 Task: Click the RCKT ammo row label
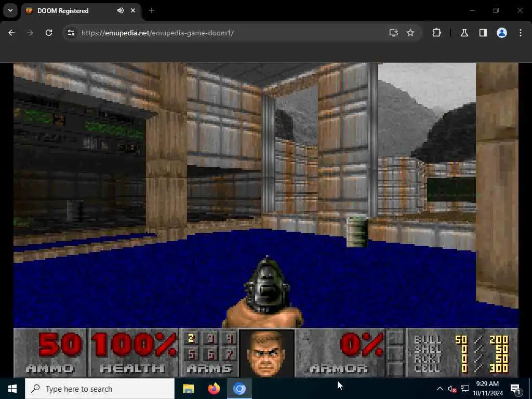[x=428, y=358]
